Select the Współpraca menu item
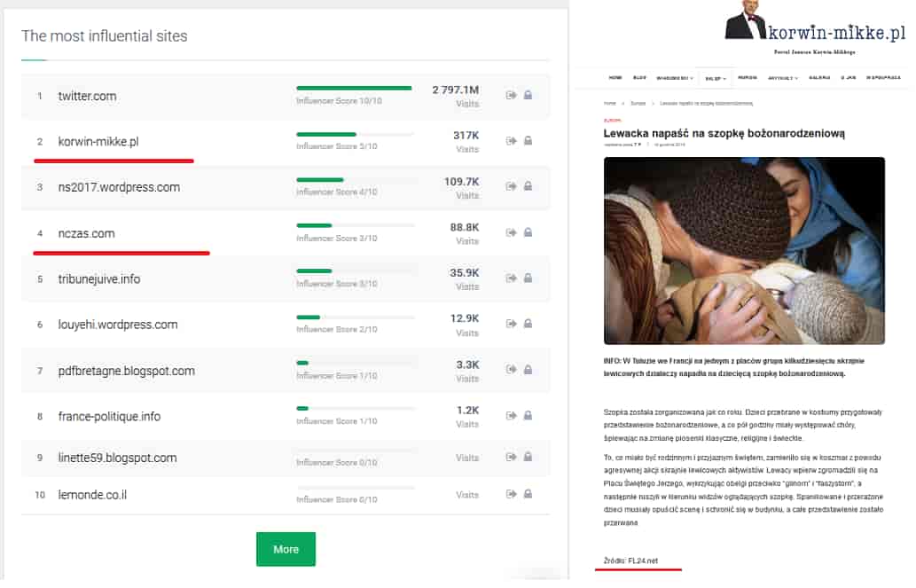916x588 pixels. 883,77
